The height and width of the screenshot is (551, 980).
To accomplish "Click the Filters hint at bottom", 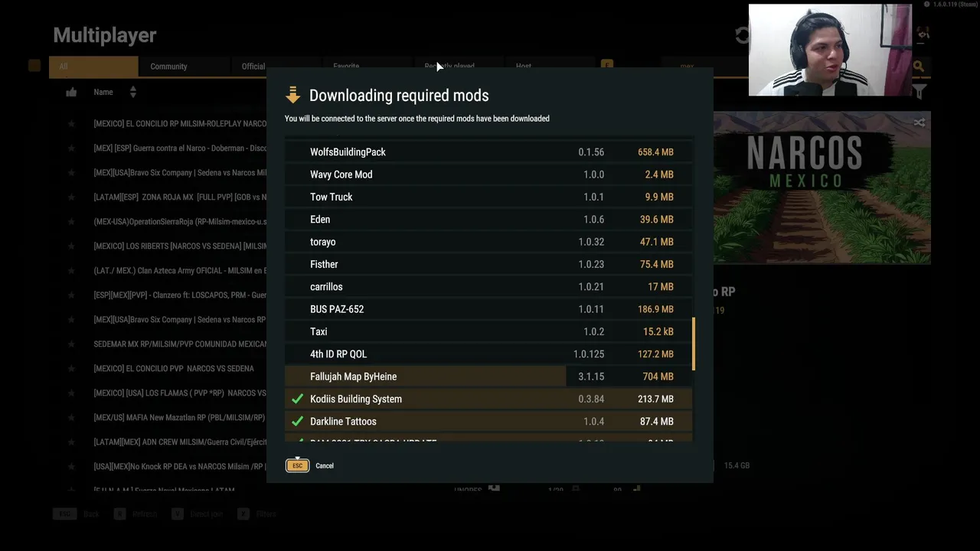I will point(266,514).
